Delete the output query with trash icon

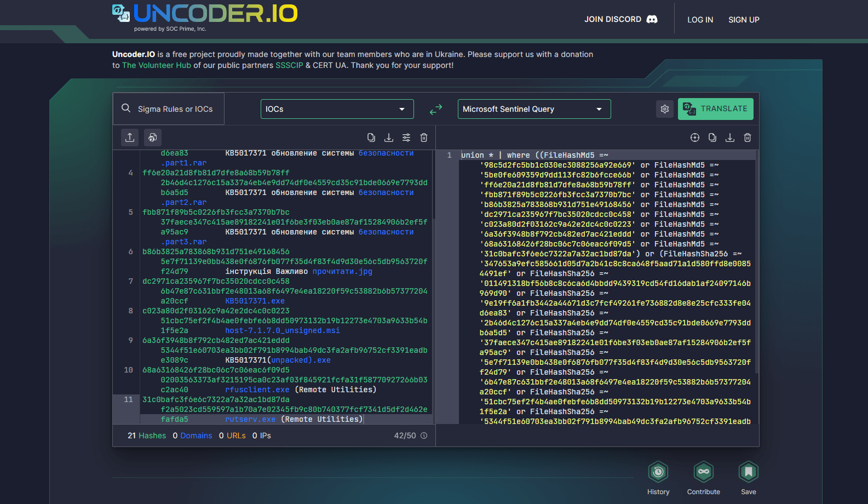click(x=748, y=138)
